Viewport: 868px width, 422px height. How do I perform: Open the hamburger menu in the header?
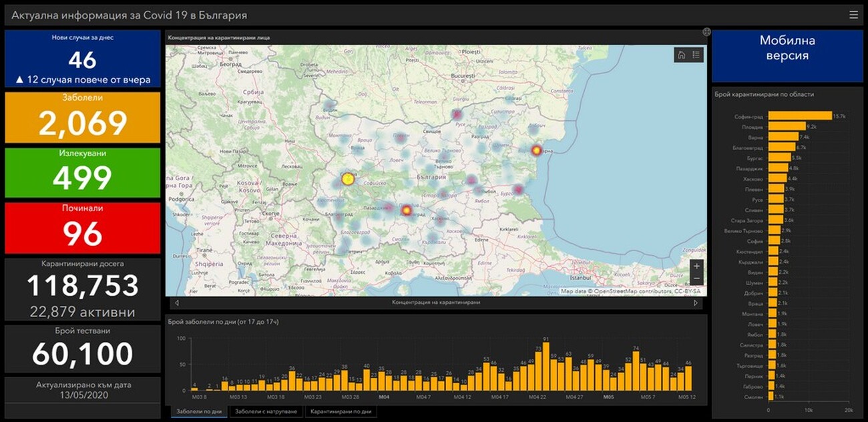tap(853, 15)
